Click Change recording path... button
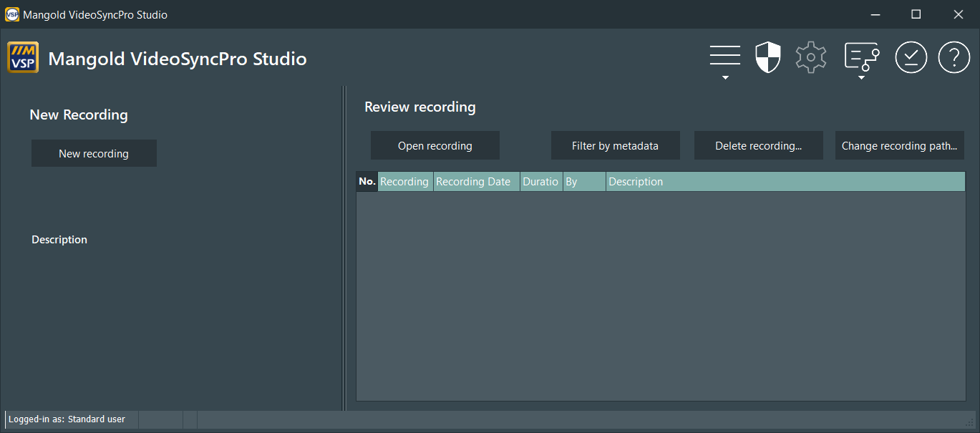The width and height of the screenshot is (980, 433). tap(900, 145)
